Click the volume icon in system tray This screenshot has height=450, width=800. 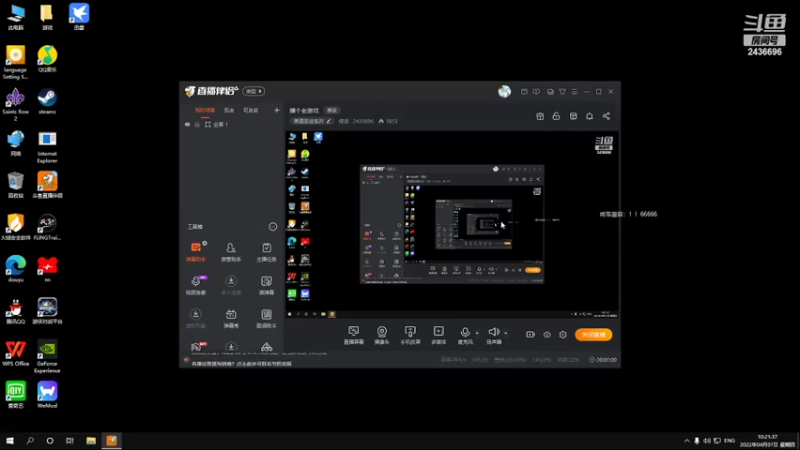pos(707,441)
